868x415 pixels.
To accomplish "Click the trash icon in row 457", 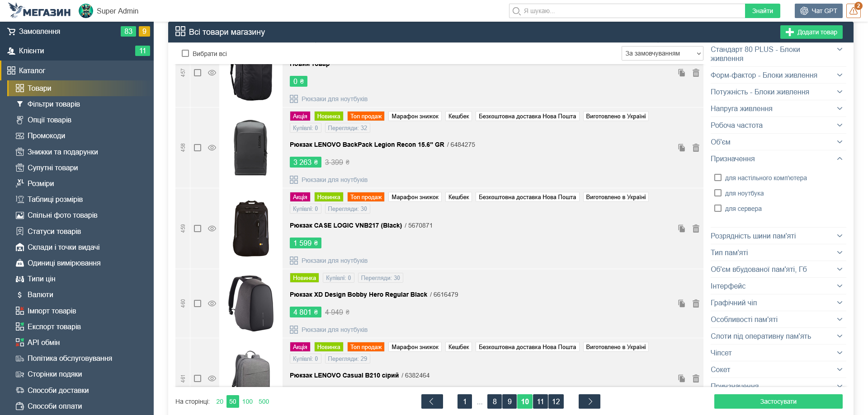I will coord(696,73).
